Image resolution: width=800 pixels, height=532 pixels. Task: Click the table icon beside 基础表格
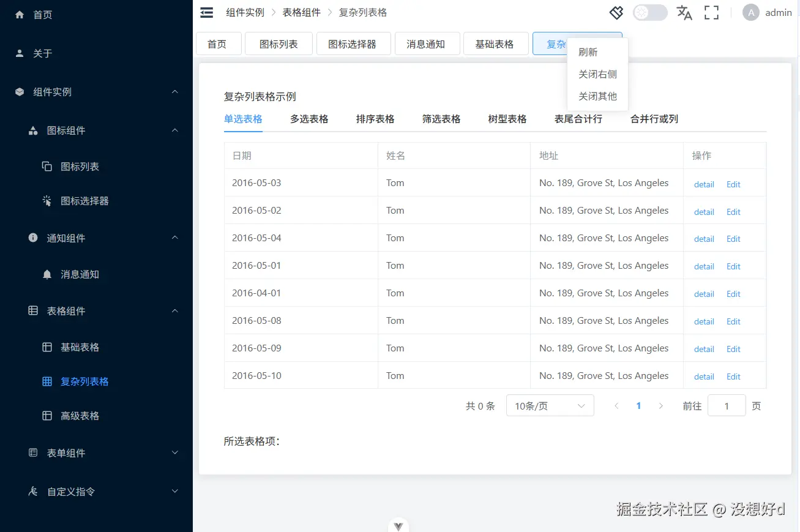[x=47, y=347]
